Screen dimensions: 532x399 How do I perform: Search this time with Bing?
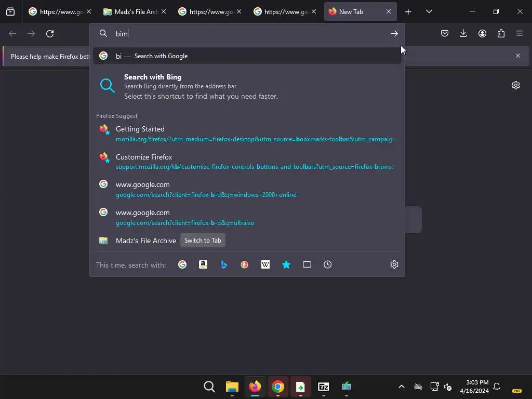coord(224,264)
